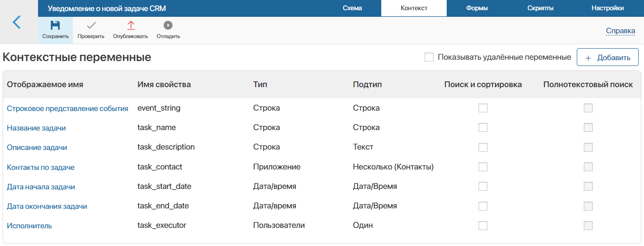Click the Проверить checkmark icon
This screenshot has width=644, height=246.
pos(91,25)
